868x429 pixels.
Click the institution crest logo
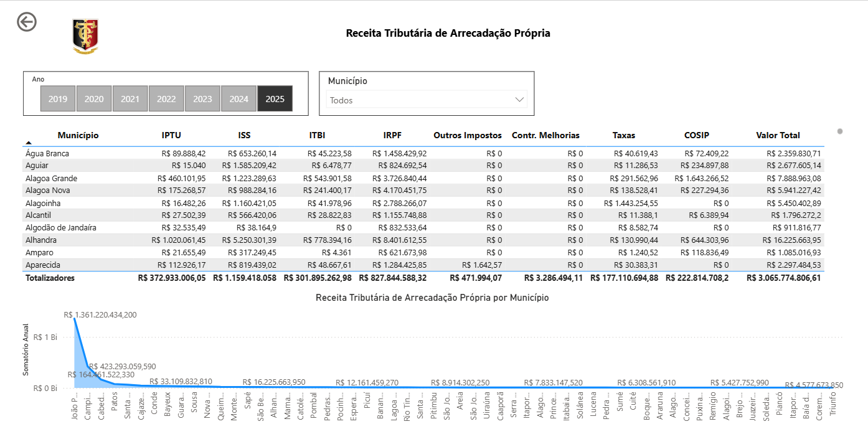pyautogui.click(x=85, y=36)
